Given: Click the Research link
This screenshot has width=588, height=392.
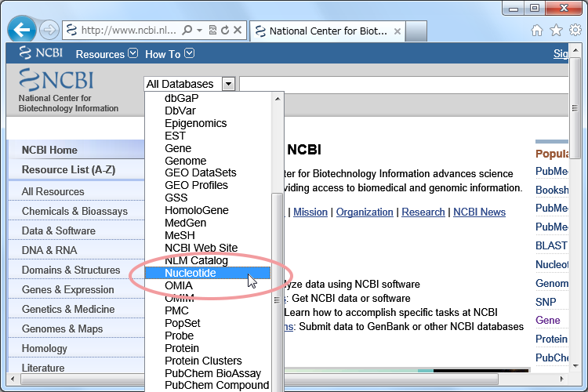Looking at the screenshot, I should pyautogui.click(x=423, y=212).
